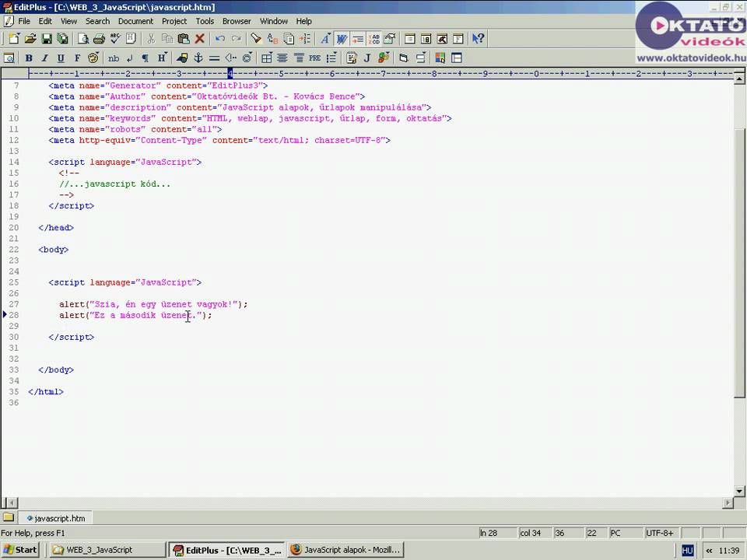Toggle the Word Wrap W icon
The height and width of the screenshot is (560, 747).
342,39
